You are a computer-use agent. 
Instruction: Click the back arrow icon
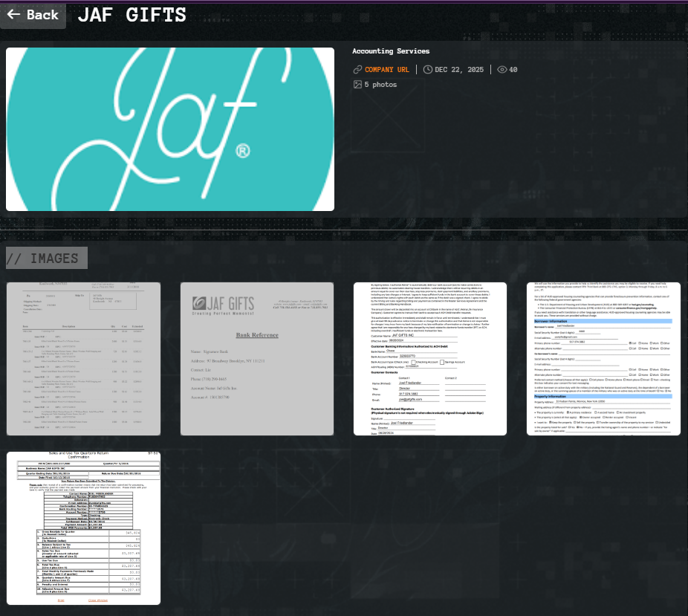tap(14, 14)
